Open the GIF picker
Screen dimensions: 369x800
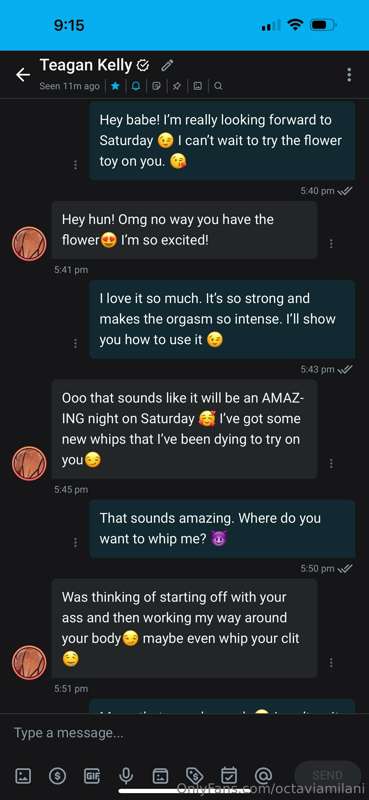[x=92, y=776]
